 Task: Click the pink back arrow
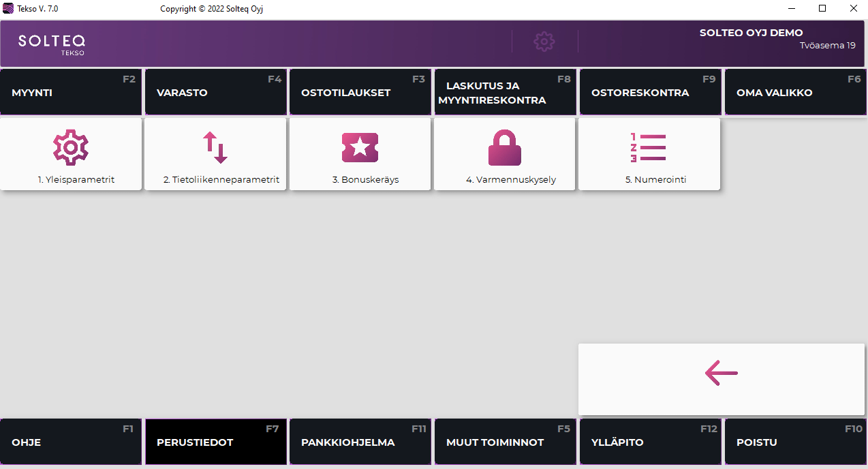click(x=722, y=373)
